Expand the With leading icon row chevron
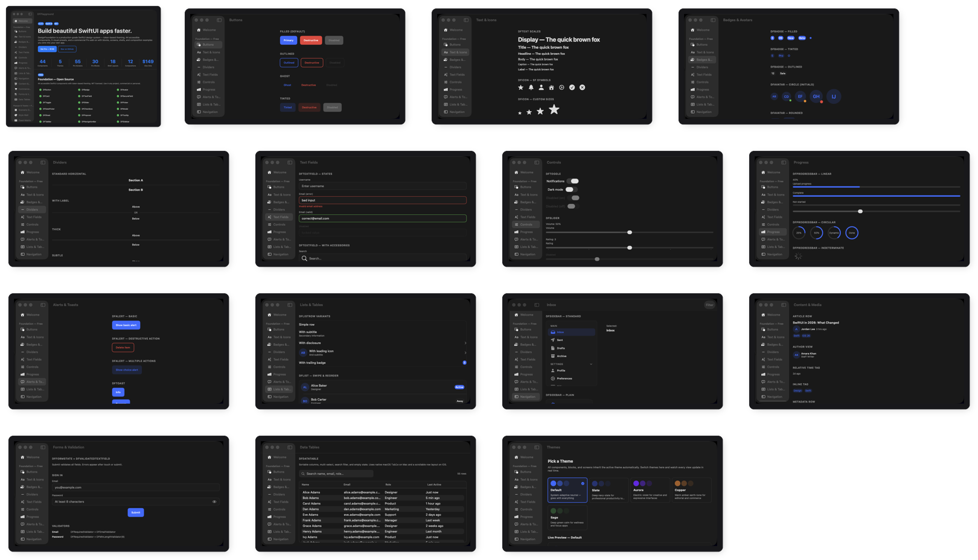This screenshot has width=978, height=560. (465, 352)
